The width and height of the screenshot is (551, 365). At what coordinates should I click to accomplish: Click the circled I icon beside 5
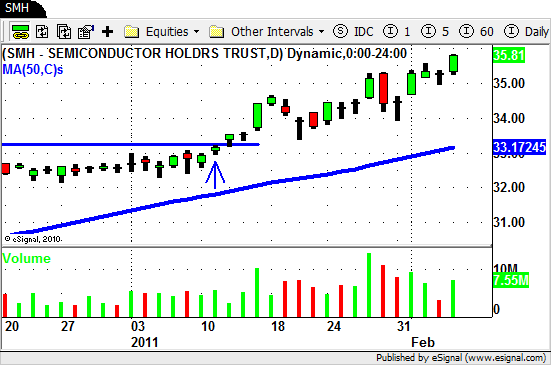tap(428, 31)
